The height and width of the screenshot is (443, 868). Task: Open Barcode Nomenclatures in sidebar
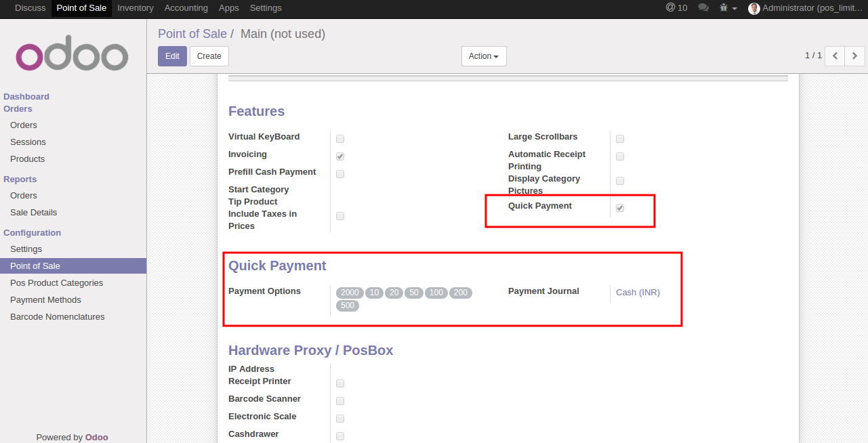(x=58, y=317)
